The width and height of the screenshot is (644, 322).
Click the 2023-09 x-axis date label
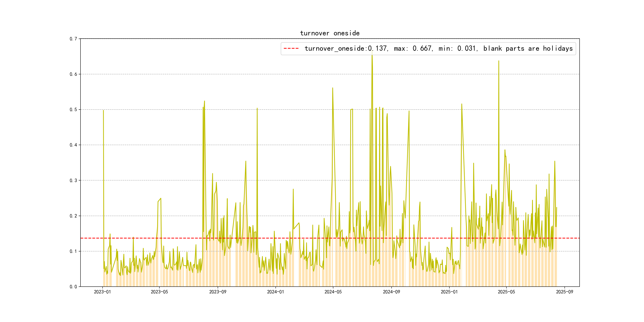pos(218,292)
